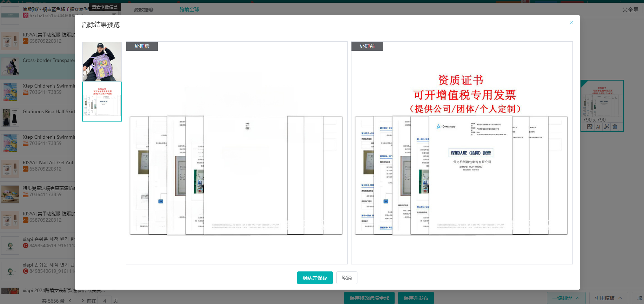The image size is (644, 304).
Task: Go to previous page arrow
Action: click(70, 300)
